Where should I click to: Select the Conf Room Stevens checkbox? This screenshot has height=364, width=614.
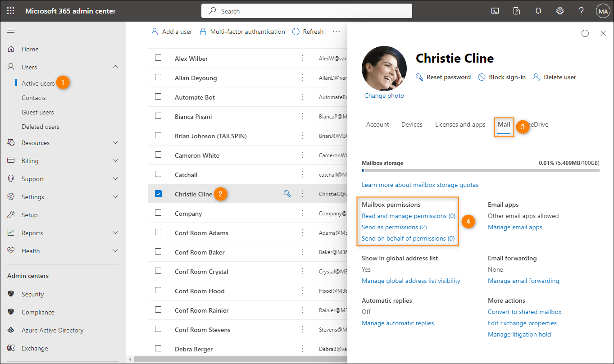tap(158, 329)
